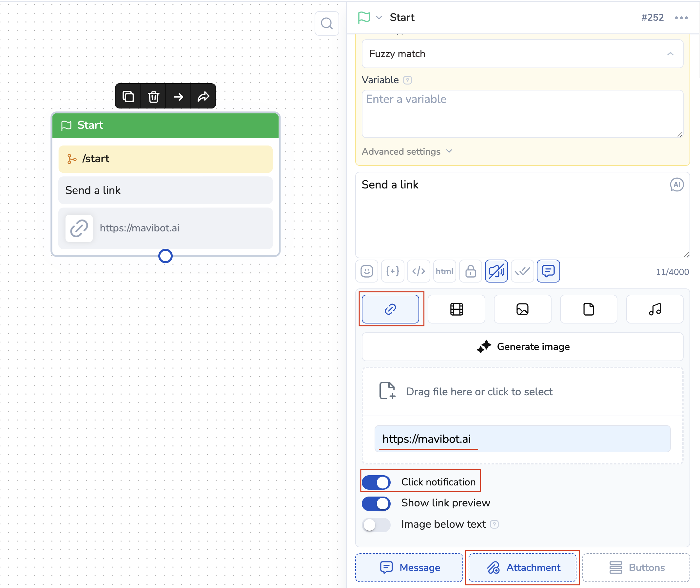This screenshot has width=700, height=588.
Task: Open the emoji picker
Action: [367, 271]
